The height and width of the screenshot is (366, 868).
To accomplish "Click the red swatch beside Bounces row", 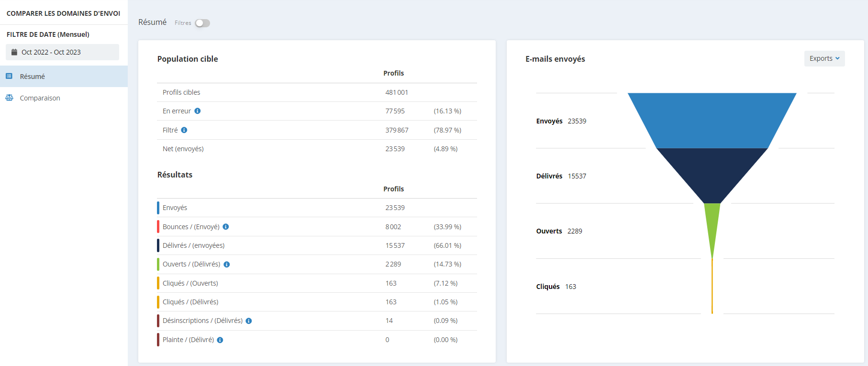I will click(158, 227).
